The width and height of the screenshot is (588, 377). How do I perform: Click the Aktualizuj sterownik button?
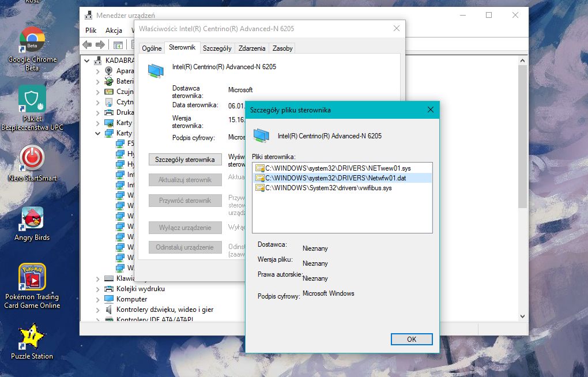(x=185, y=180)
